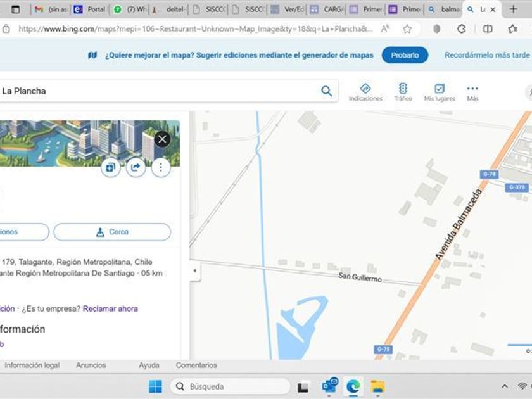Collapse the left side panel arrow
The height and width of the screenshot is (399, 532).
(x=194, y=271)
